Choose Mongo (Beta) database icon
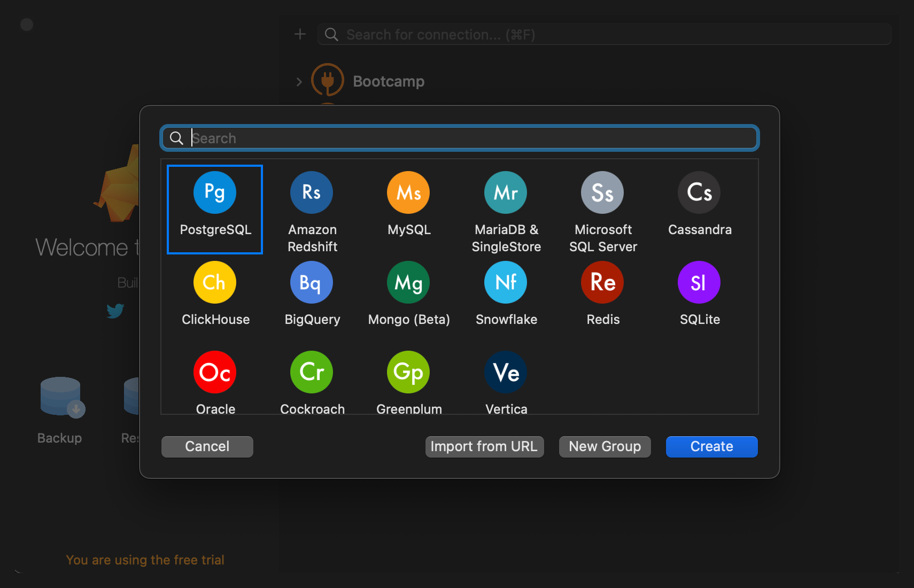The image size is (914, 588). coord(408,283)
